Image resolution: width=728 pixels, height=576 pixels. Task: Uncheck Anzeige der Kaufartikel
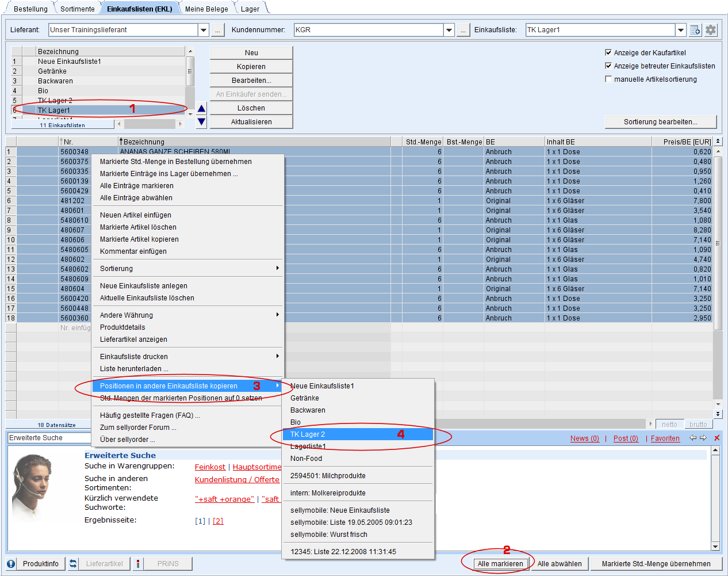(608, 52)
